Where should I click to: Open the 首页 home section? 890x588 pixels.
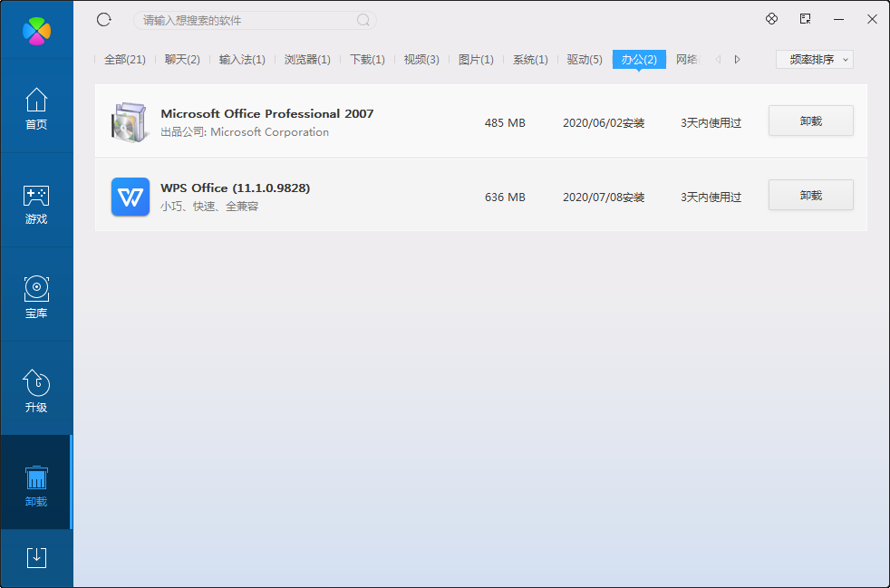point(36,106)
